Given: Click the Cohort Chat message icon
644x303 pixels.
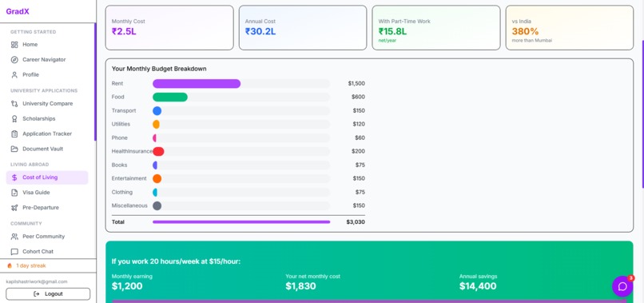Looking at the screenshot, I should pyautogui.click(x=14, y=252).
